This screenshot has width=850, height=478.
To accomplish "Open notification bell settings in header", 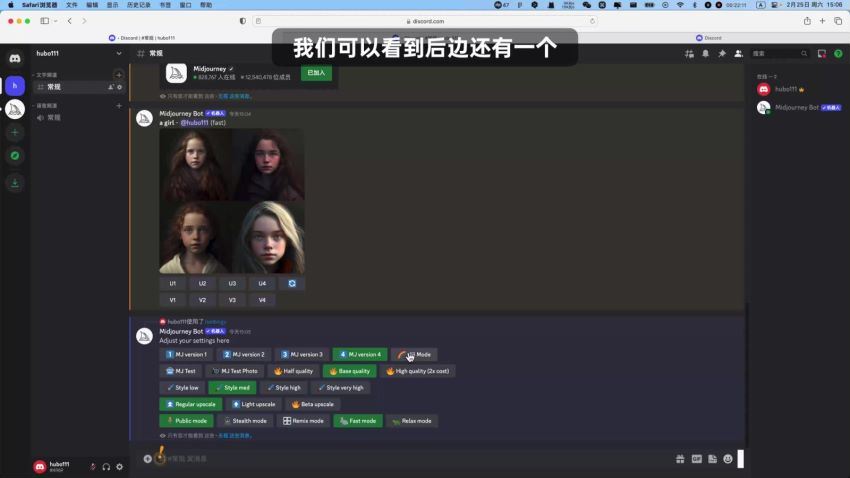I will tap(705, 54).
